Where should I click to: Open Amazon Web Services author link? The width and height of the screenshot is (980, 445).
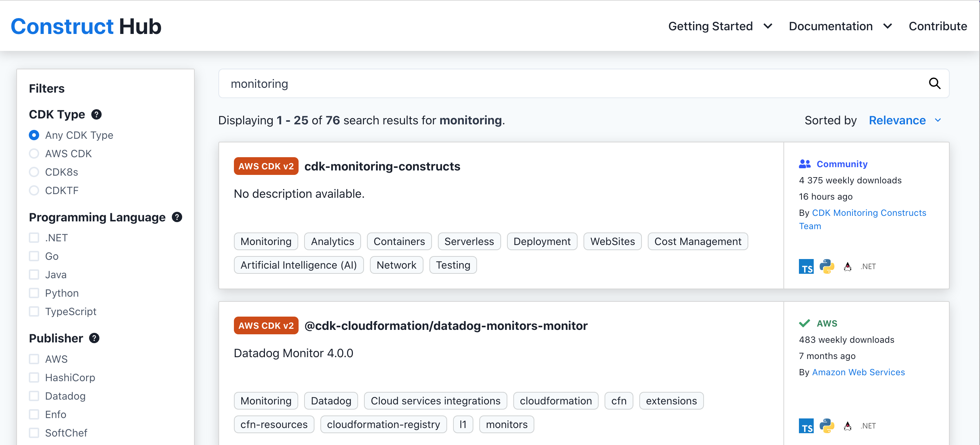(x=858, y=372)
